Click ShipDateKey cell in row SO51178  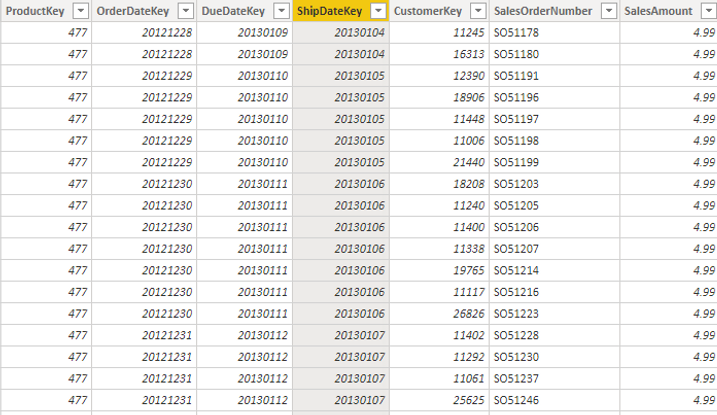coord(341,33)
